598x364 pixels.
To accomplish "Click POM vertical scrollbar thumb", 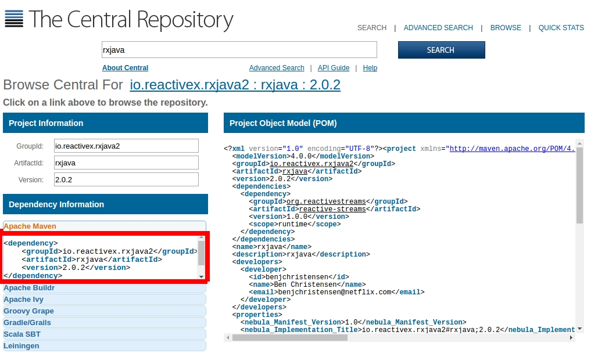I will click(580, 185).
